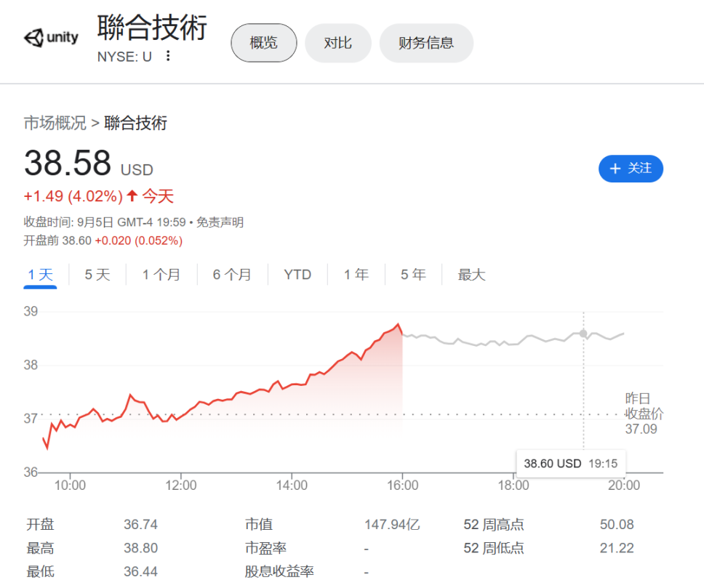Click the NYSE: U ticker label
The width and height of the screenshot is (704, 588).
click(x=124, y=57)
